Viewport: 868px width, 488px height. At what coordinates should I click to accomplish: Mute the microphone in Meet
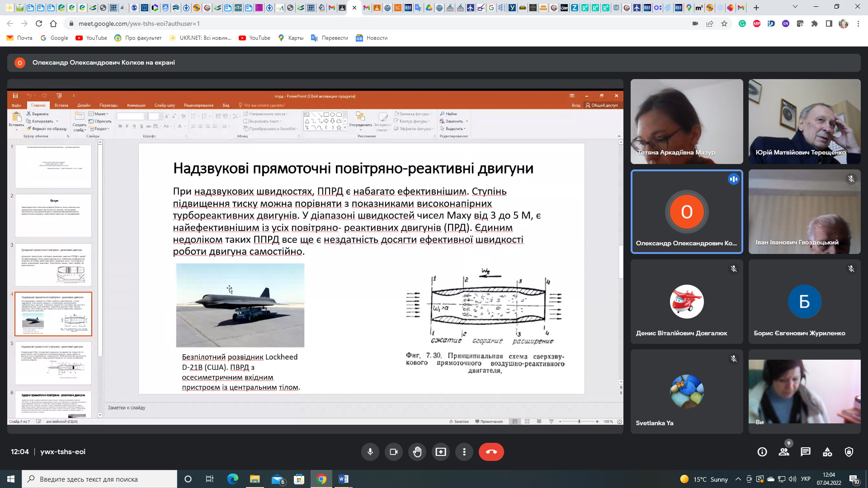pos(370,452)
